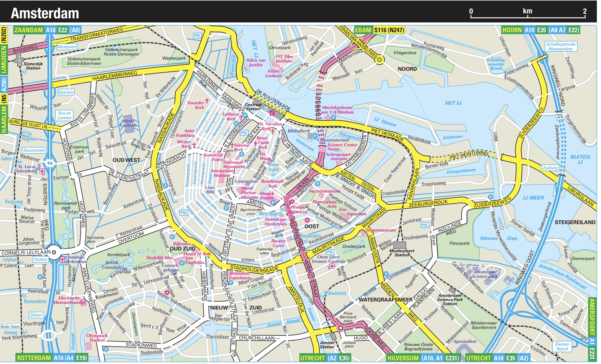Click the star icon near Hortus Botanicus
This screenshot has width=601, height=364.
292,202
